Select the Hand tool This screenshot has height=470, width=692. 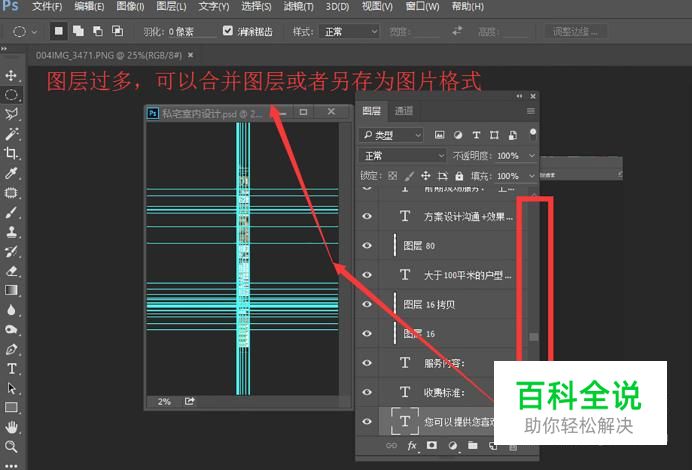11,427
